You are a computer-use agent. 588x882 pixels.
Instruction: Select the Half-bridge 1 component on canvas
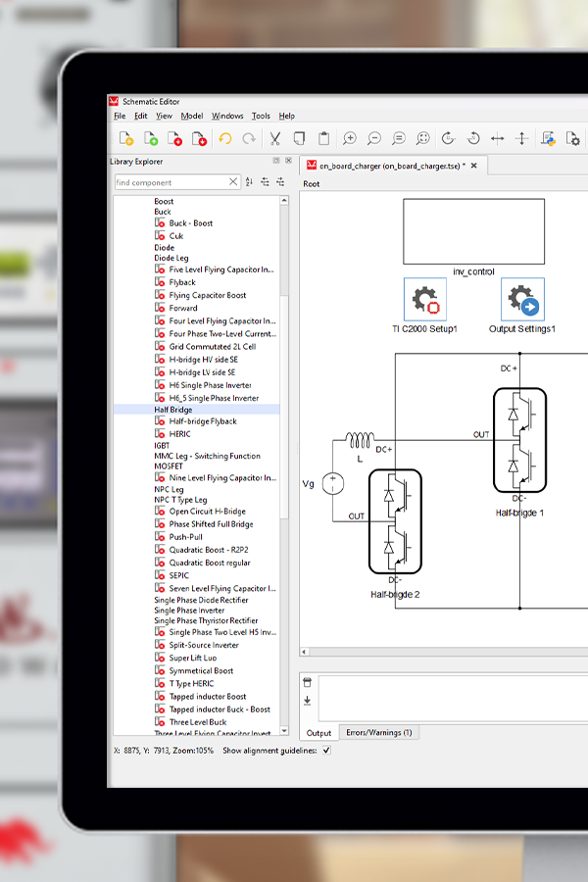coord(520,440)
